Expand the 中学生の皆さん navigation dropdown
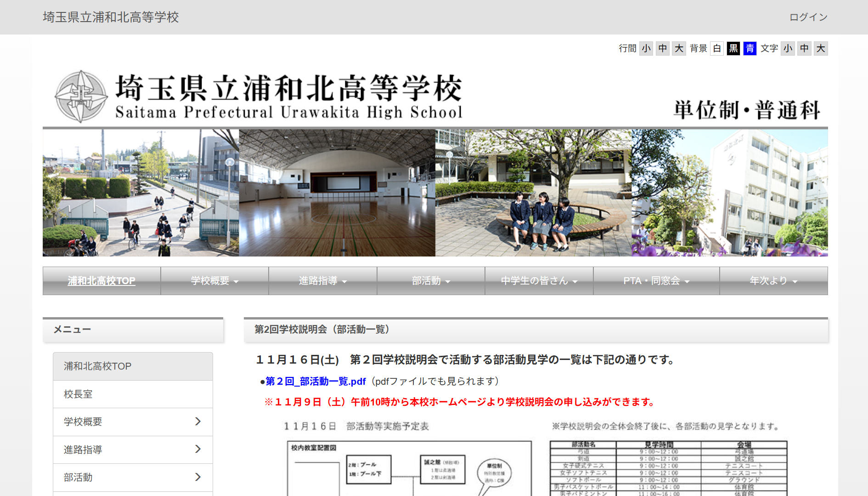Screen dimensions: 868x496 (539, 281)
